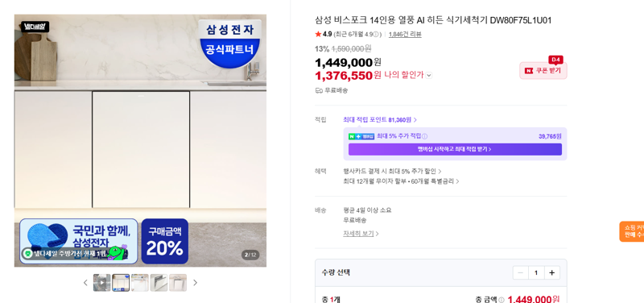Select the open dishwasher thumbnail
Screen dimensions: 644x303
pyautogui.click(x=159, y=283)
